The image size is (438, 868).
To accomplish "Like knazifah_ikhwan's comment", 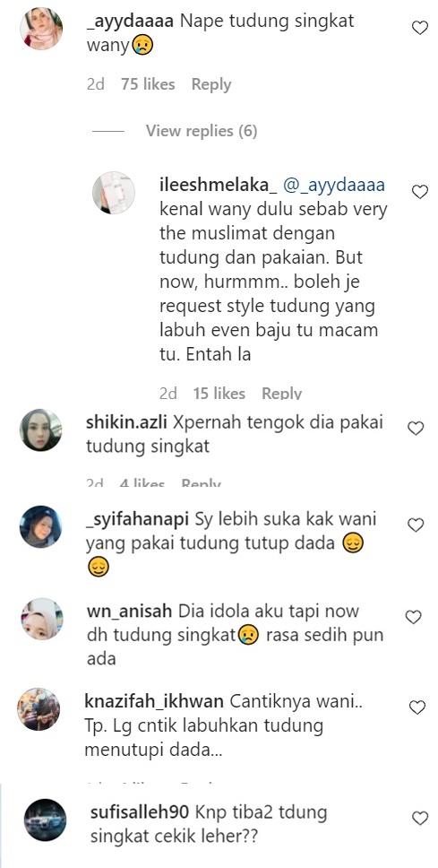I will [x=417, y=707].
